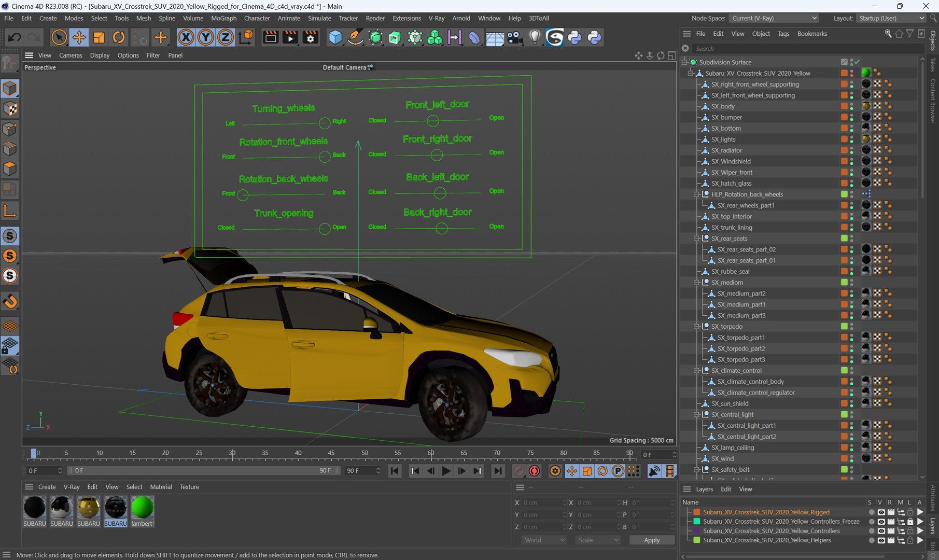
Task: Select the green lambert1 material
Action: coord(142,508)
